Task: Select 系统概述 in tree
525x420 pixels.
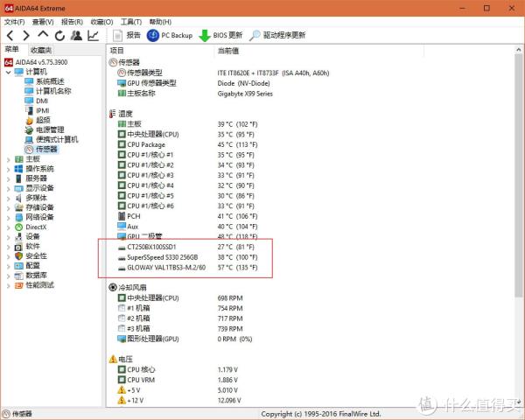Action: pos(45,81)
